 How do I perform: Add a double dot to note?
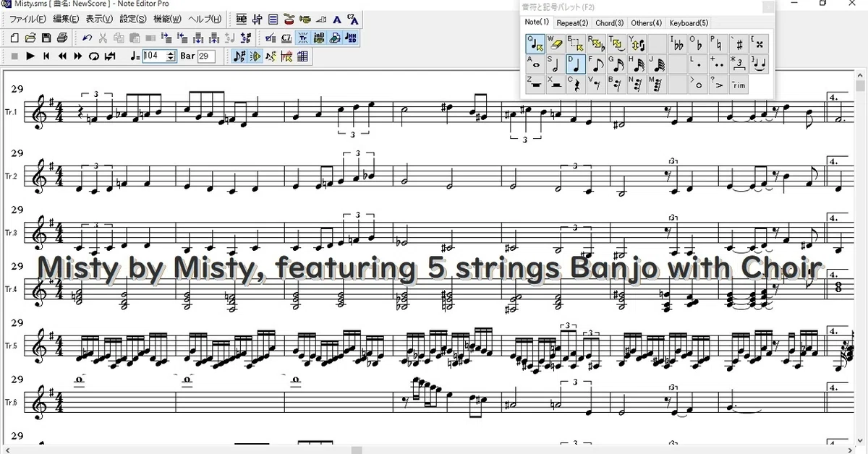[718, 64]
